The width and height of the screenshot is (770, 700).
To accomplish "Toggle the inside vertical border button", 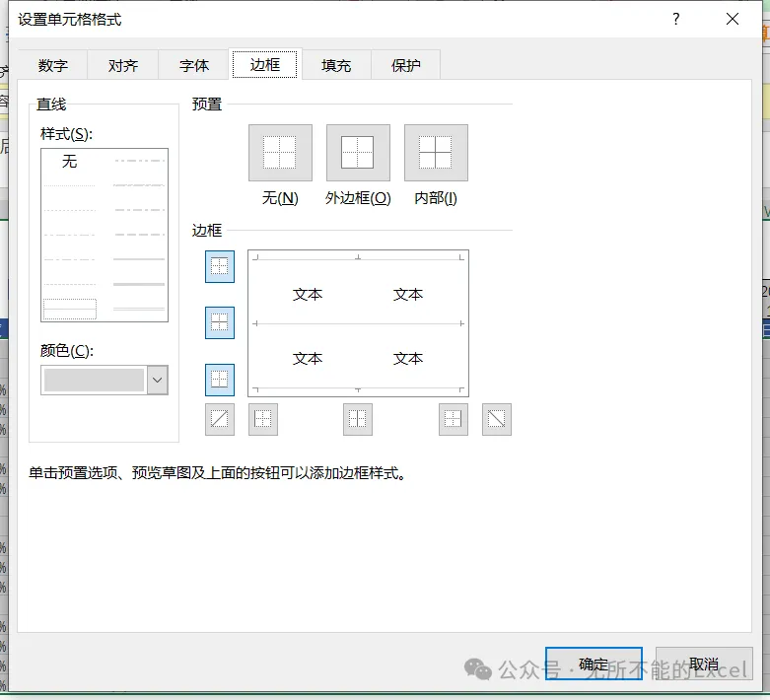I will (x=358, y=419).
